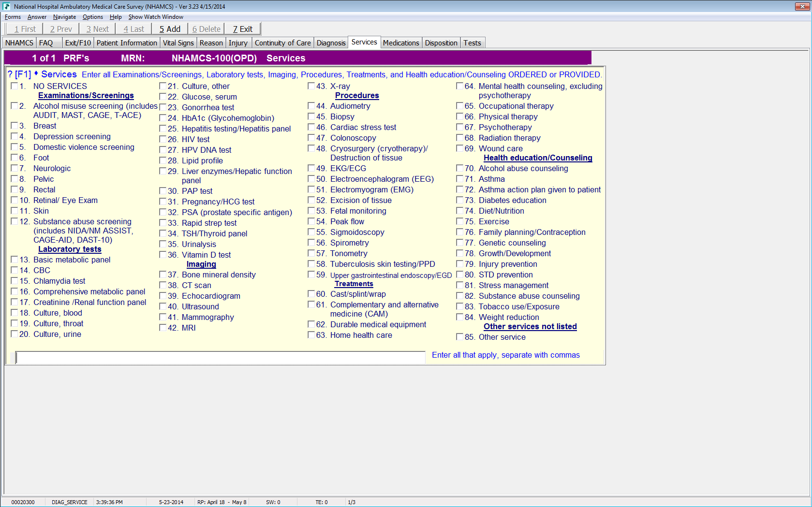This screenshot has width=812, height=507.
Task: Open the Options menu
Action: (x=92, y=17)
